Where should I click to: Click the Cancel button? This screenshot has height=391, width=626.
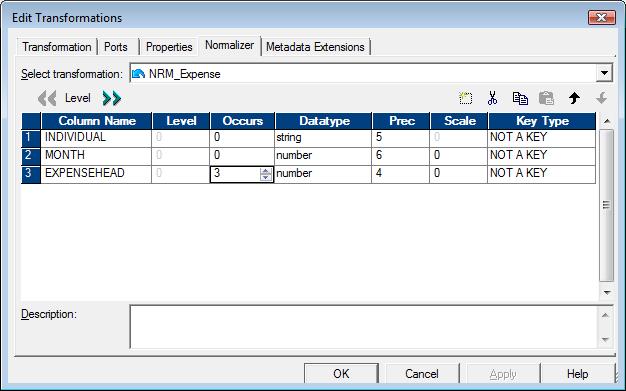point(422,374)
